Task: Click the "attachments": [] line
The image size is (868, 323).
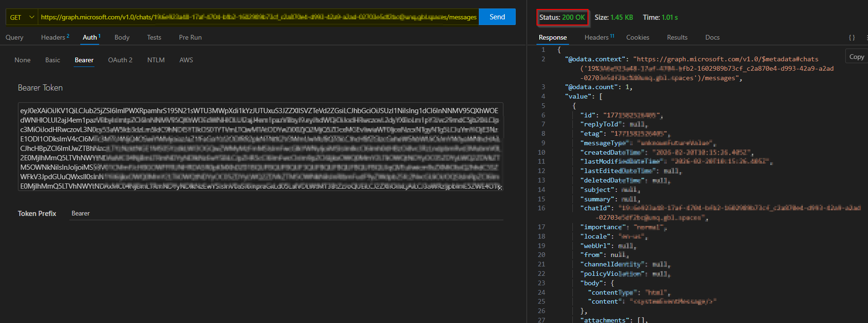Action: coord(614,320)
